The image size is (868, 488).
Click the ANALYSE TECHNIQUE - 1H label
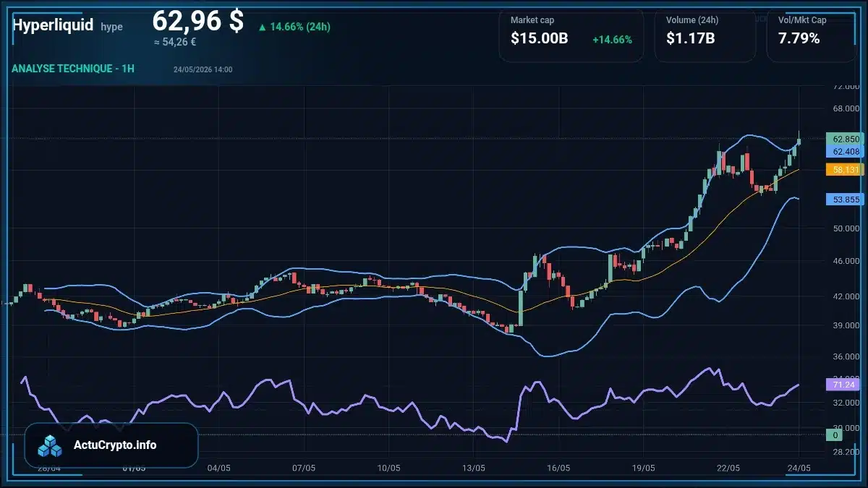(73, 69)
